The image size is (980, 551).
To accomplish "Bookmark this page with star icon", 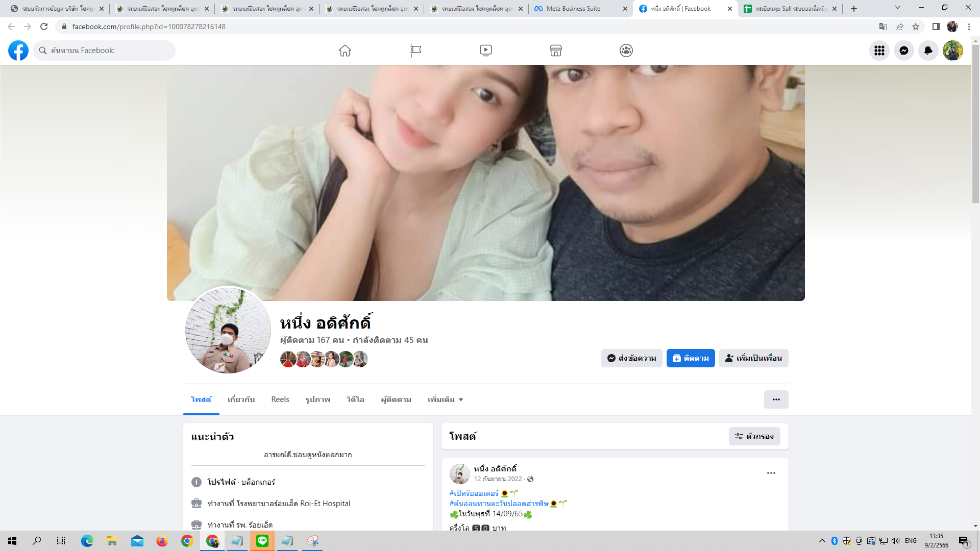I will point(916,27).
